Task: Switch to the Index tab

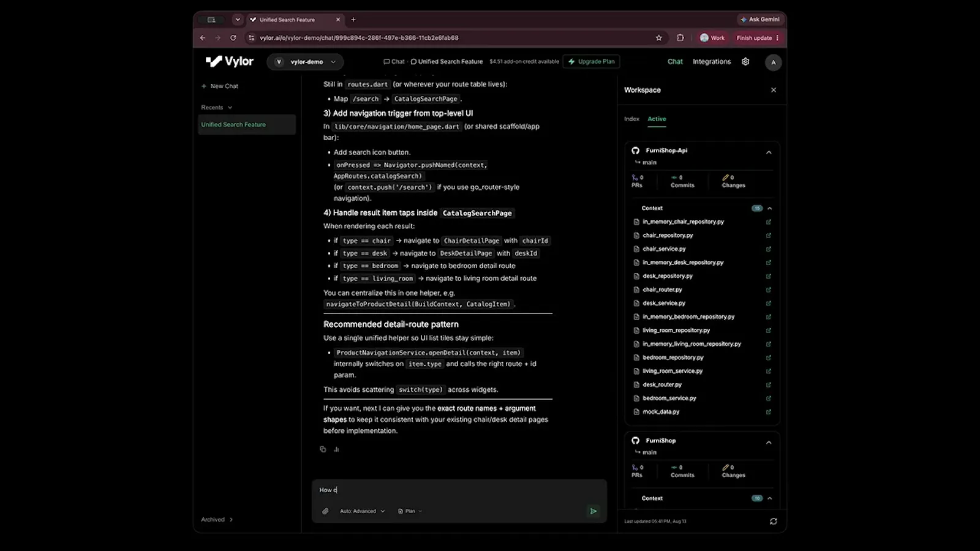Action: [631, 119]
